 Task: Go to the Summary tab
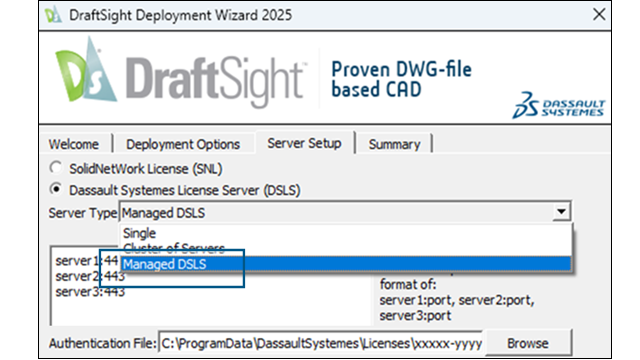point(394,144)
